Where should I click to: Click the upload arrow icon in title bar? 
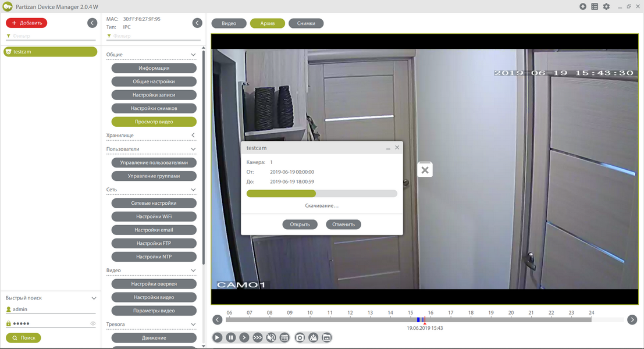(583, 6)
